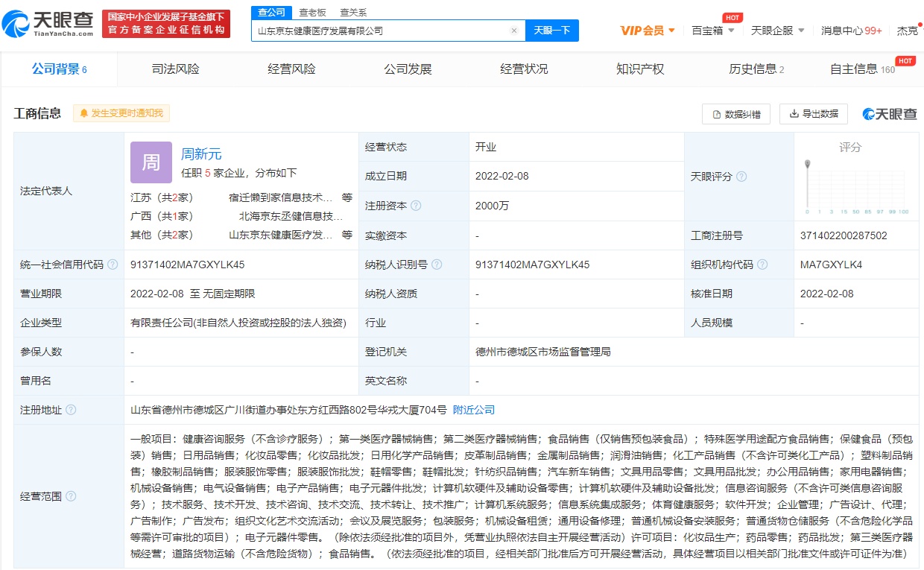Open the 知识产权 tab
The width and height of the screenshot is (924, 570).
pyautogui.click(x=641, y=69)
